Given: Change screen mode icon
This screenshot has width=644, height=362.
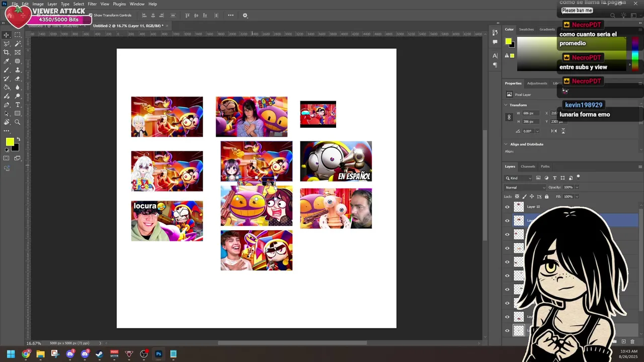Looking at the screenshot, I should point(18,158).
